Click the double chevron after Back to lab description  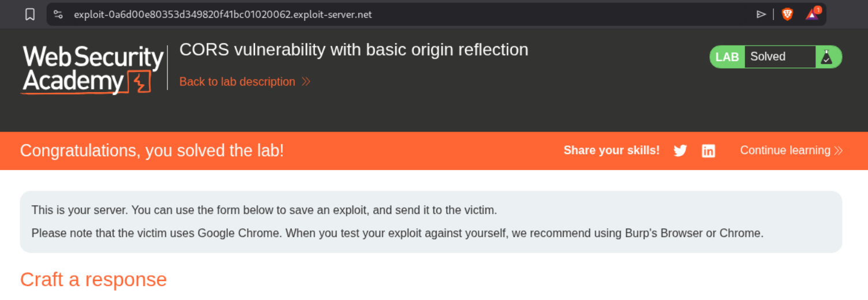point(306,82)
